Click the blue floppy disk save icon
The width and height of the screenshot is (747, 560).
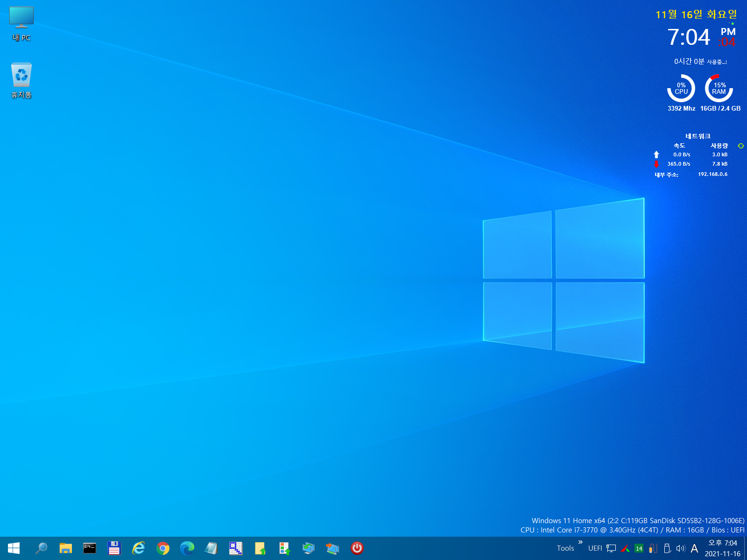coord(114,548)
